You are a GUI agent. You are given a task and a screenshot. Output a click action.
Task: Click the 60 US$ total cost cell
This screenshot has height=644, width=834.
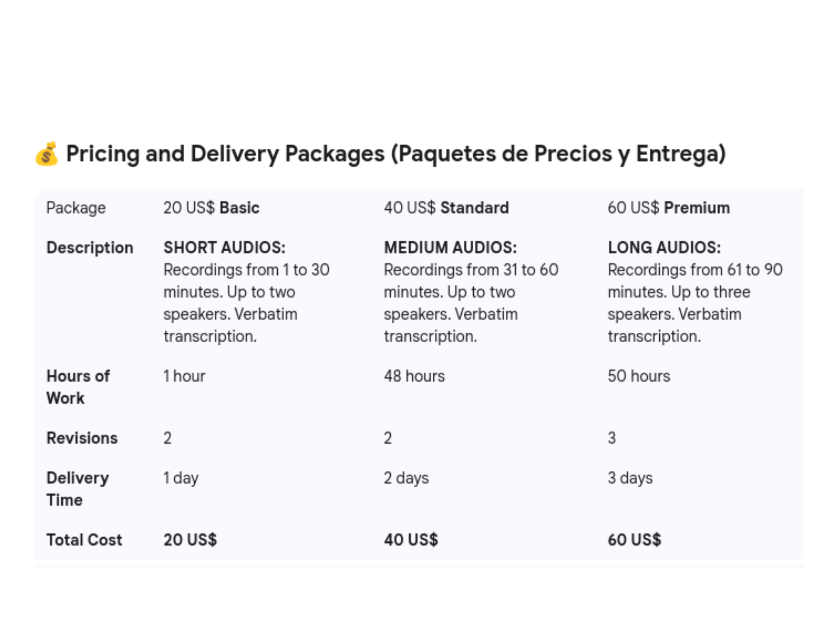coord(634,540)
